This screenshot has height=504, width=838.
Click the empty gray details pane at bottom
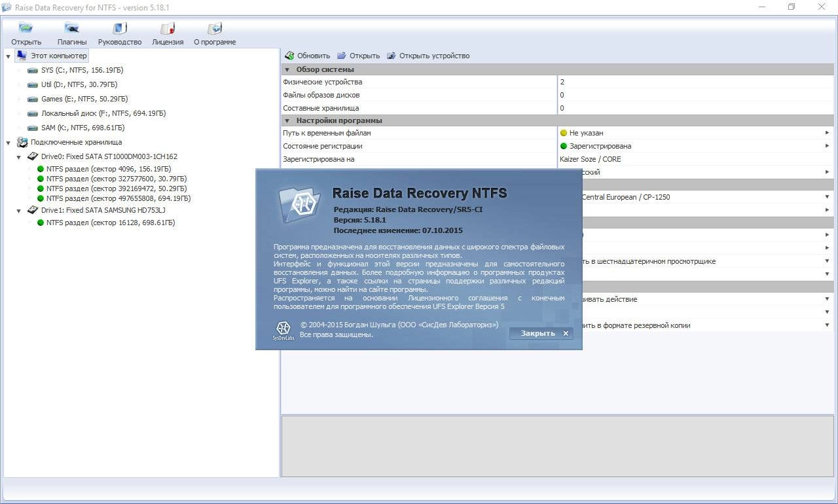[557, 445]
